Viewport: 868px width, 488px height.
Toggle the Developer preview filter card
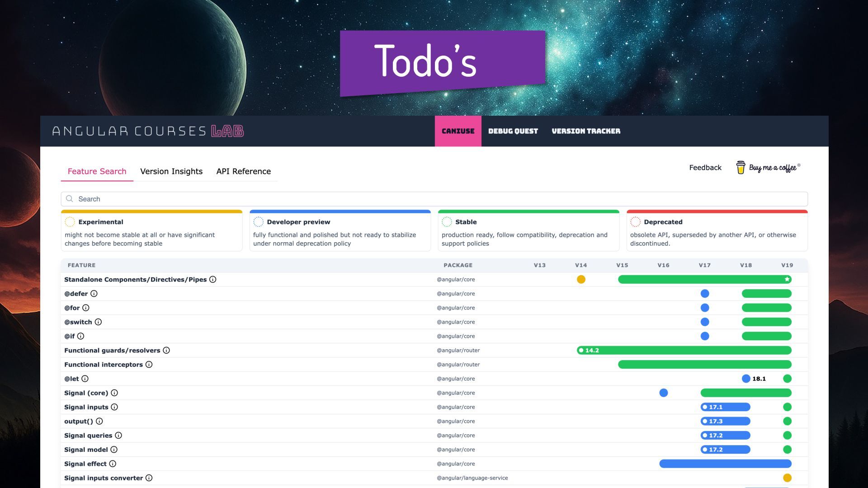[340, 231]
